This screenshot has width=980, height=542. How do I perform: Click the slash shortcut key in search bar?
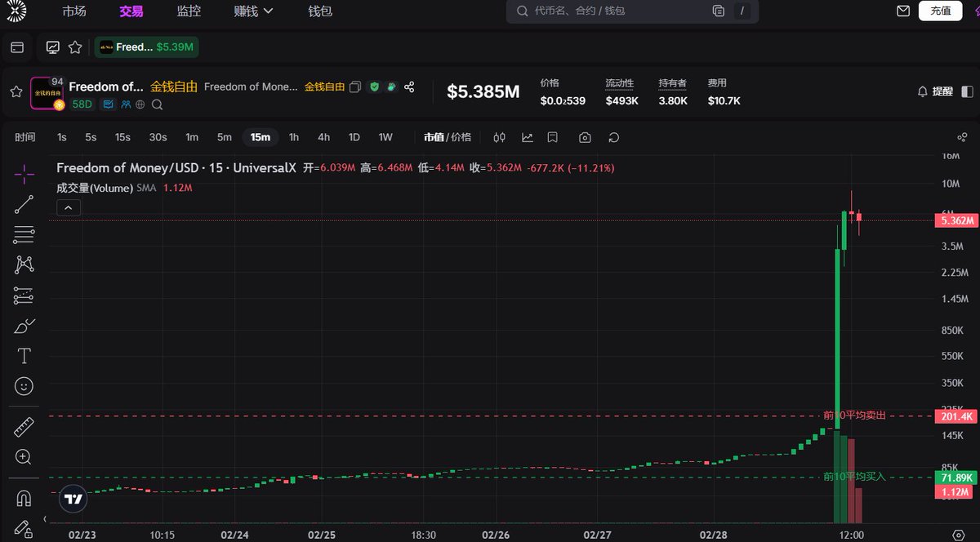(x=742, y=11)
